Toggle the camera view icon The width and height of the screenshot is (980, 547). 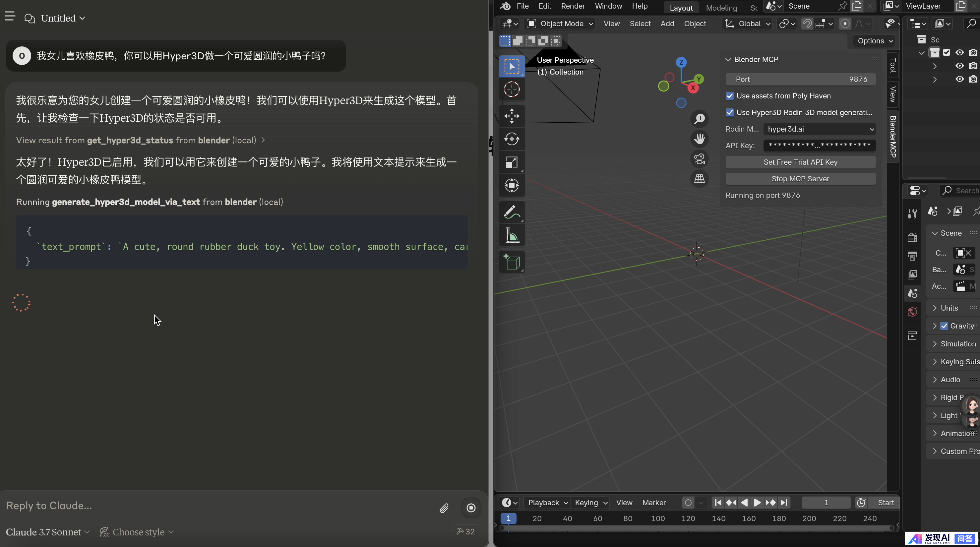tap(699, 158)
